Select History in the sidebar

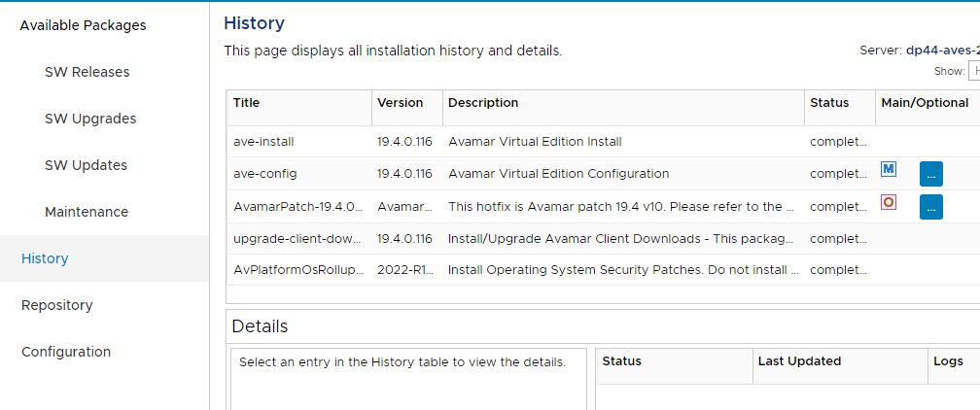[x=45, y=258]
